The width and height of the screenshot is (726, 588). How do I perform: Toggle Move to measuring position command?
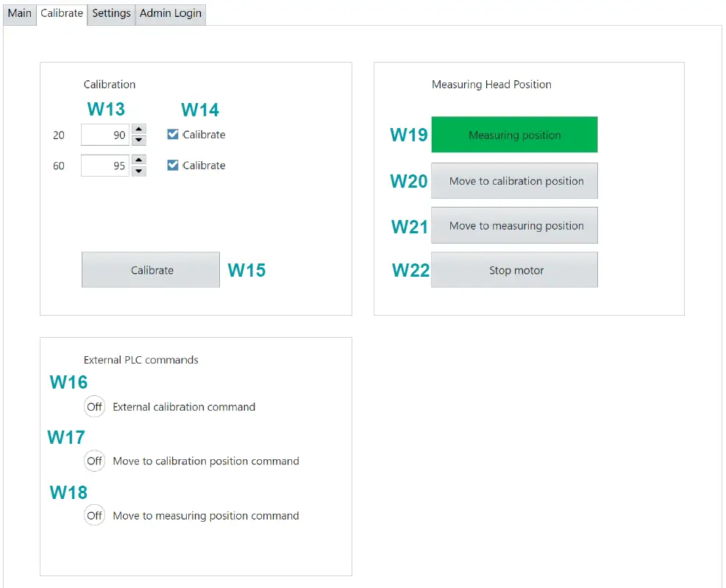94,516
